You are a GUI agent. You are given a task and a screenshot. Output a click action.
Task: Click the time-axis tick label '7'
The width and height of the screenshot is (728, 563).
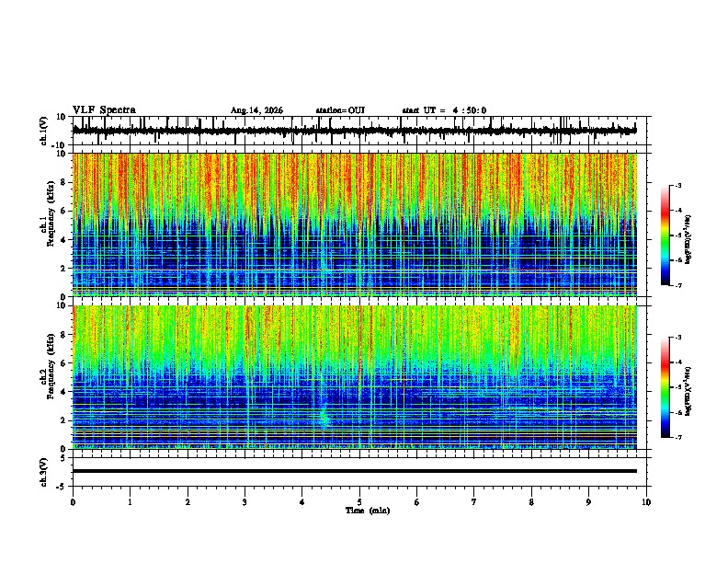(x=474, y=502)
